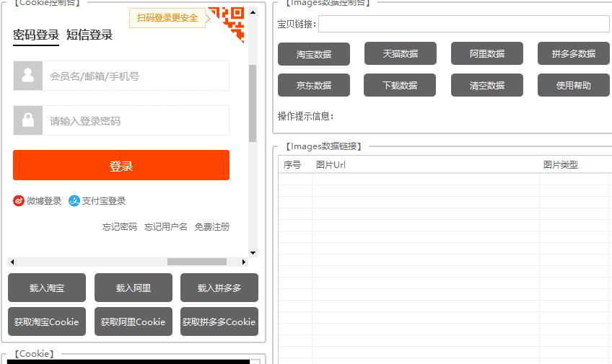Click the 清空数据 button
Image resolution: width=612 pixels, height=364 pixels.
click(487, 85)
